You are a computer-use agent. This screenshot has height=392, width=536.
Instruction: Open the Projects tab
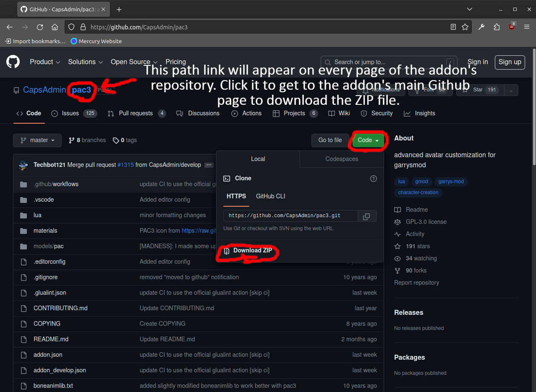[x=295, y=113]
